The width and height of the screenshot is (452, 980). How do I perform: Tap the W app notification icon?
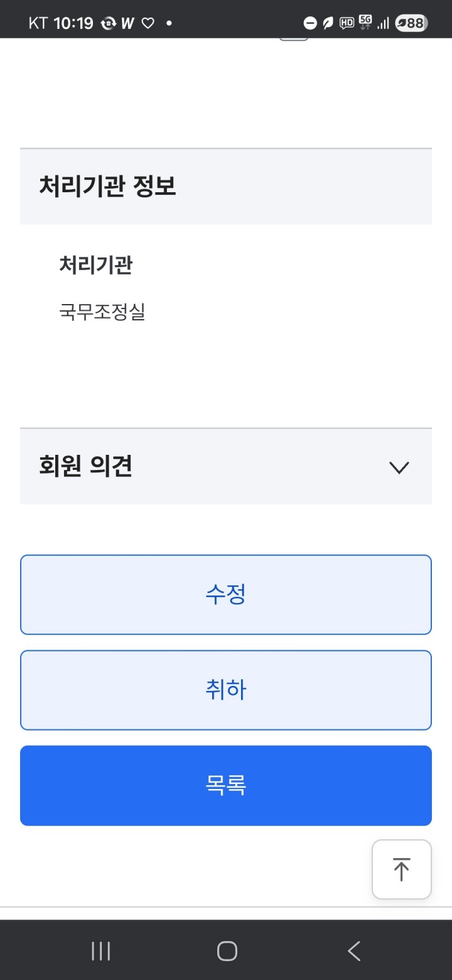(127, 24)
